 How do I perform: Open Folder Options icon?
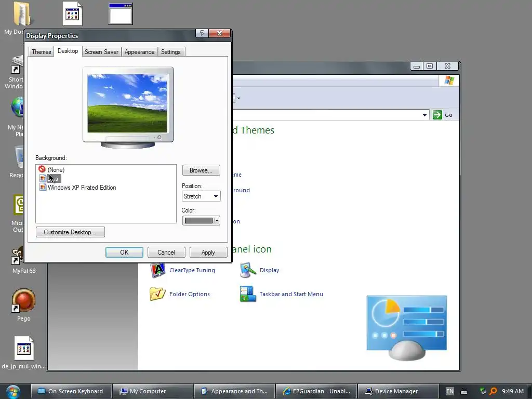[157, 294]
